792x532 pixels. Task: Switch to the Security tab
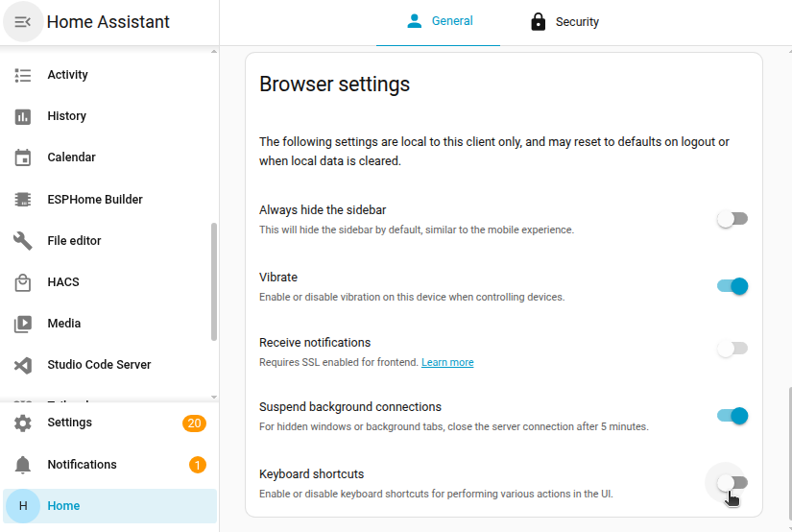(564, 22)
